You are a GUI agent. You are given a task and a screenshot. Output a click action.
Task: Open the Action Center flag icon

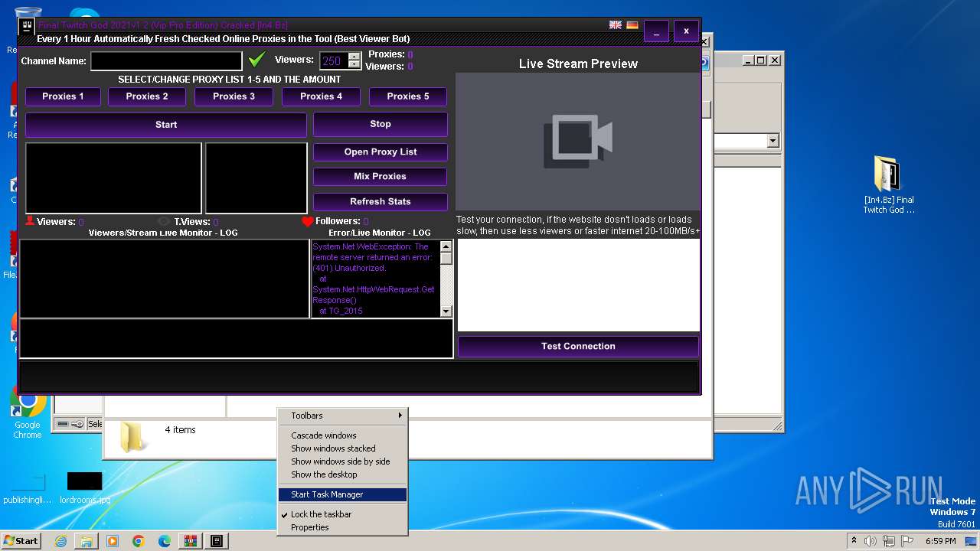click(907, 541)
